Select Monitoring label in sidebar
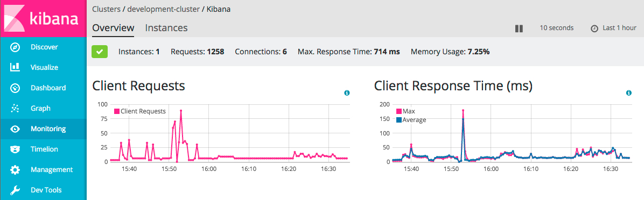The height and width of the screenshot is (200, 644). click(x=48, y=128)
